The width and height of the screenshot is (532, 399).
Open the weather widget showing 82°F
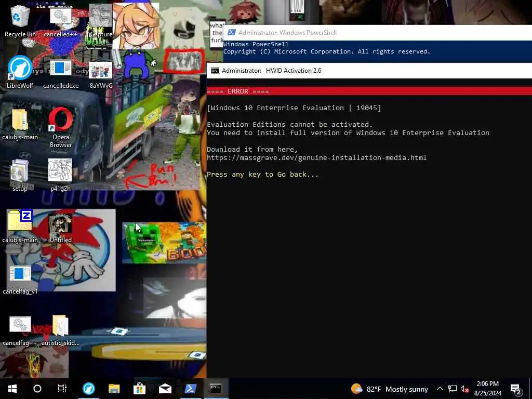point(390,389)
